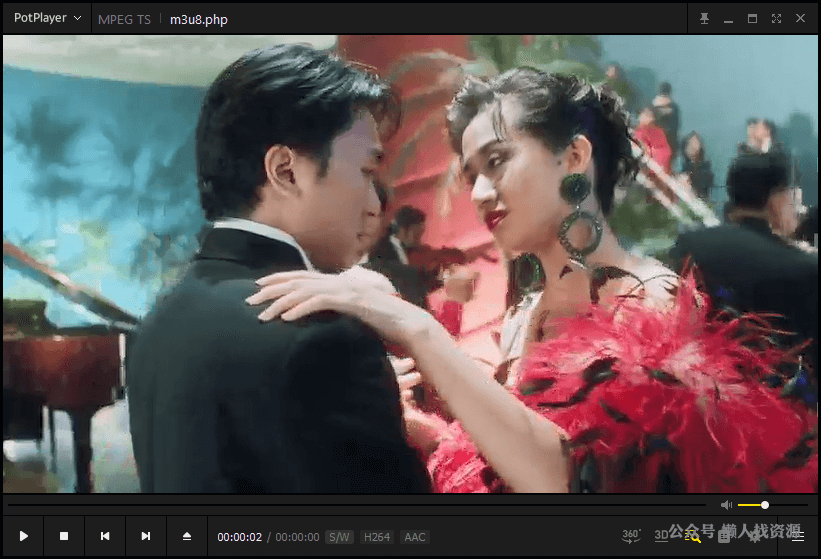
Task: Click the AAC audio codec badge
Action: coord(415,537)
